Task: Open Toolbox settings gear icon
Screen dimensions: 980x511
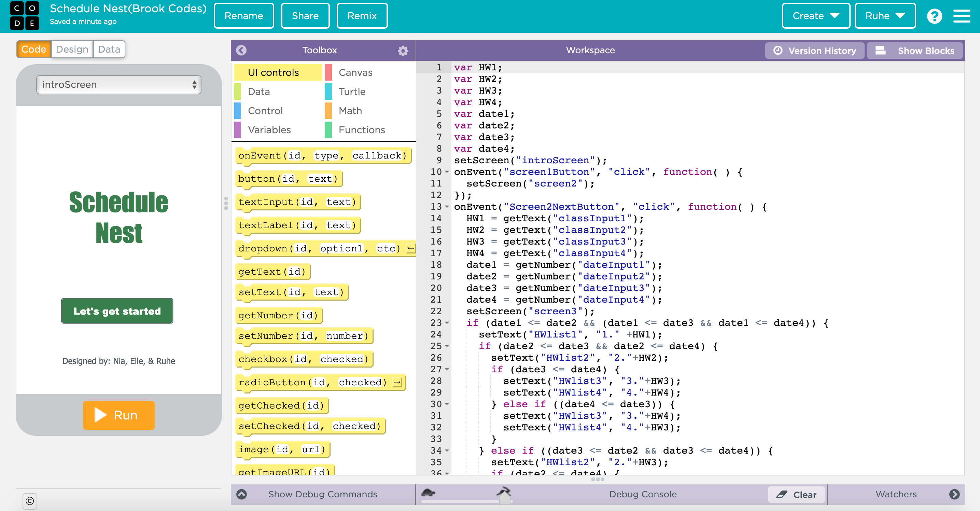Action: point(403,51)
